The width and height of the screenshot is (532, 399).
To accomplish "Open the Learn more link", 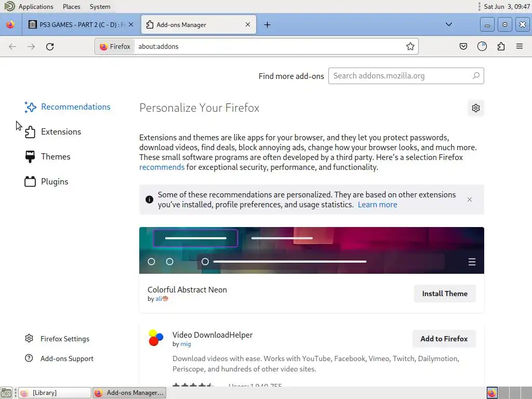I will pos(377,205).
